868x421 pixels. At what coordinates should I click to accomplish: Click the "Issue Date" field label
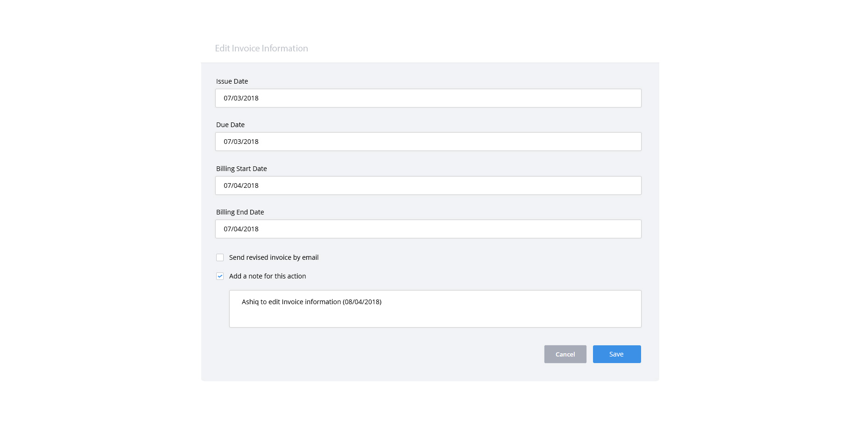coord(232,81)
